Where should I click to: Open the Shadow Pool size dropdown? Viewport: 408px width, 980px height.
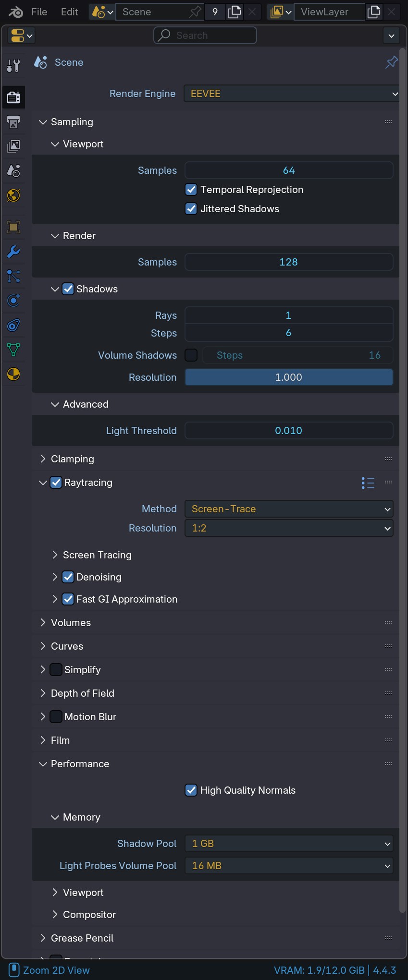tap(289, 844)
